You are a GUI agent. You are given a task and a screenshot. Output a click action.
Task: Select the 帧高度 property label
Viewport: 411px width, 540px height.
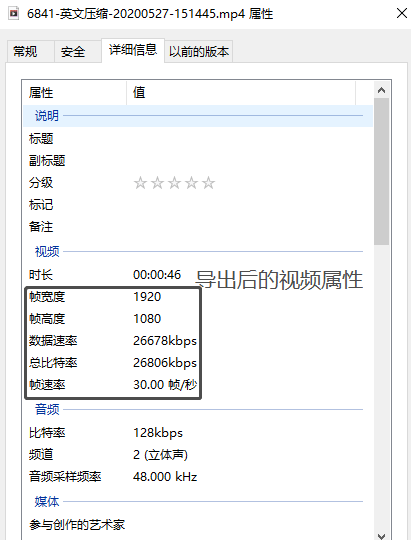[47, 319]
